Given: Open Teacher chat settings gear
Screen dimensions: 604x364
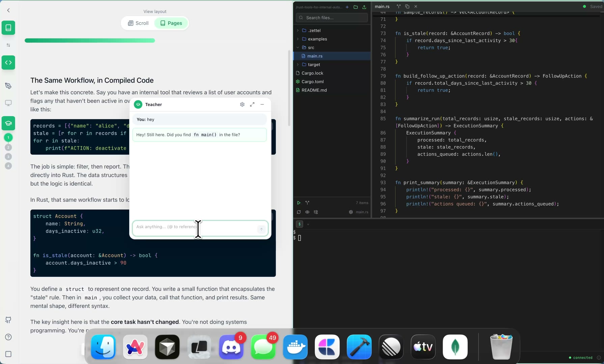Looking at the screenshot, I should click(242, 104).
